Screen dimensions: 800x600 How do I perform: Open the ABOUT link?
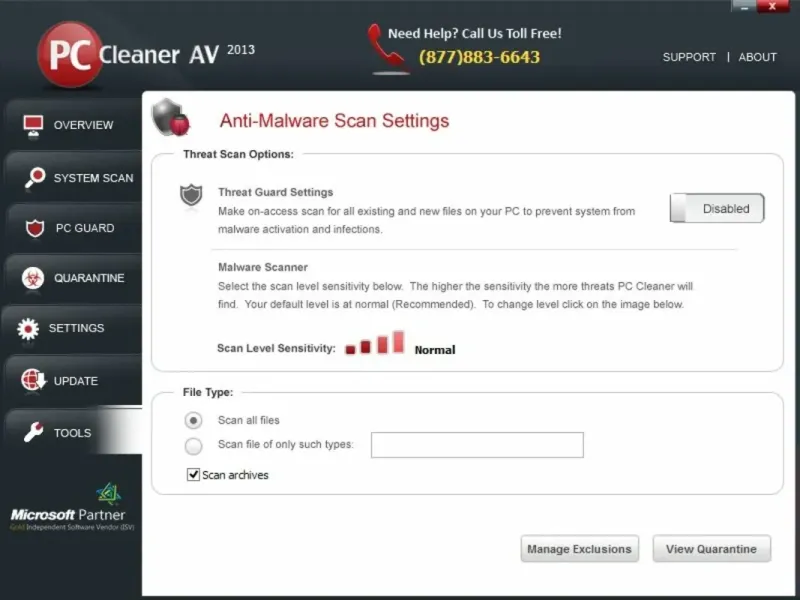click(758, 57)
